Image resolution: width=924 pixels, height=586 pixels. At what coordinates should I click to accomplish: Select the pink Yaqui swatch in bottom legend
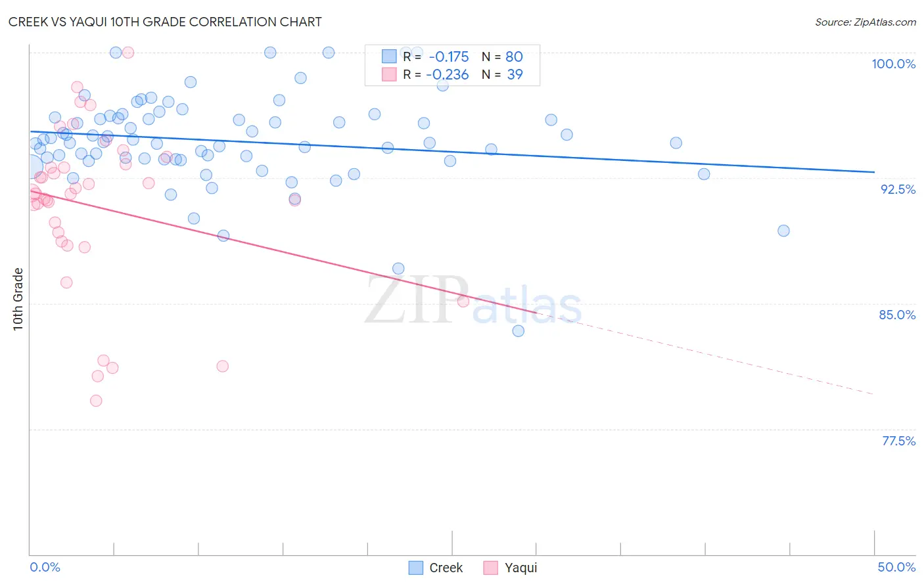pyautogui.click(x=490, y=568)
